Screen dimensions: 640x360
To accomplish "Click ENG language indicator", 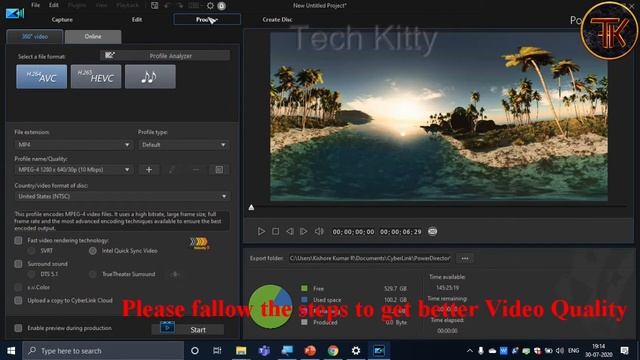I will 573,351.
